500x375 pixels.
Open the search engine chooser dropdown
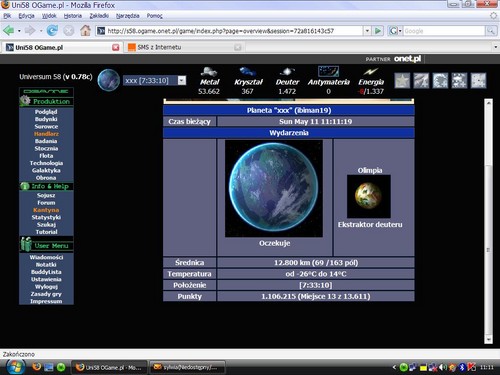(395, 31)
